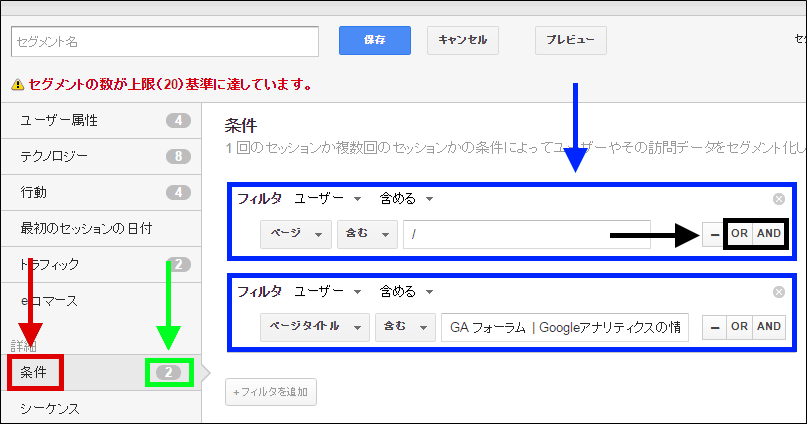The image size is (807, 424).
Task: Click the +フィルタを追加 button
Action: 271,391
